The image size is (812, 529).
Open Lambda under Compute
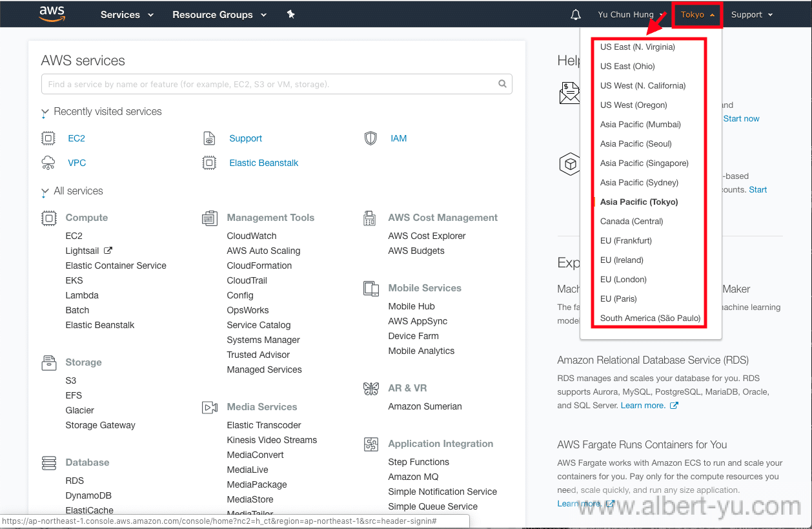82,295
